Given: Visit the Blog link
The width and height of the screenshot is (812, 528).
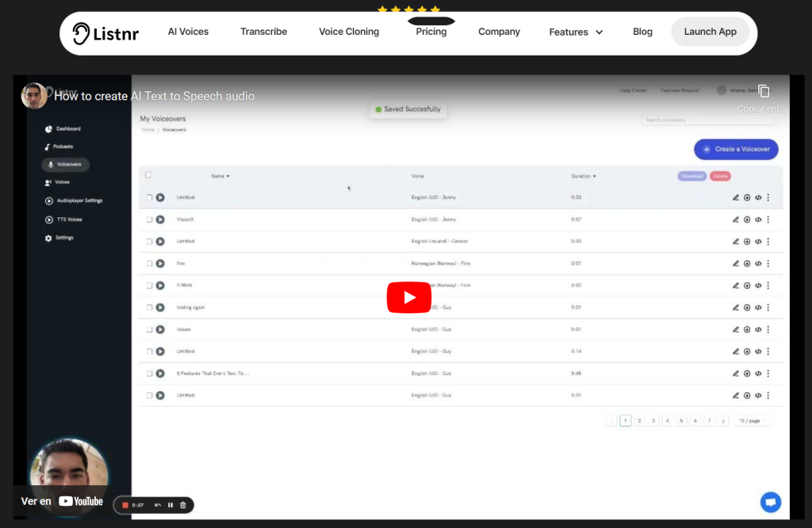Looking at the screenshot, I should [x=642, y=32].
